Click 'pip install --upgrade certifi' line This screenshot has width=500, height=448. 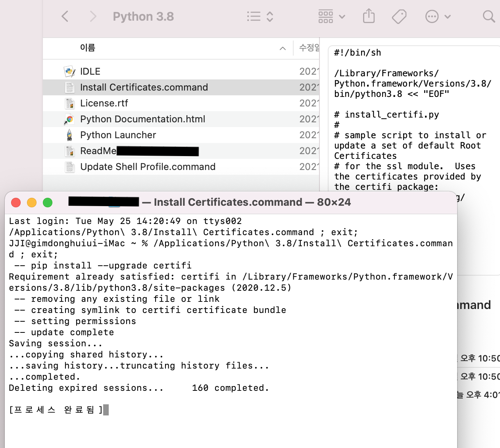pyautogui.click(x=103, y=266)
